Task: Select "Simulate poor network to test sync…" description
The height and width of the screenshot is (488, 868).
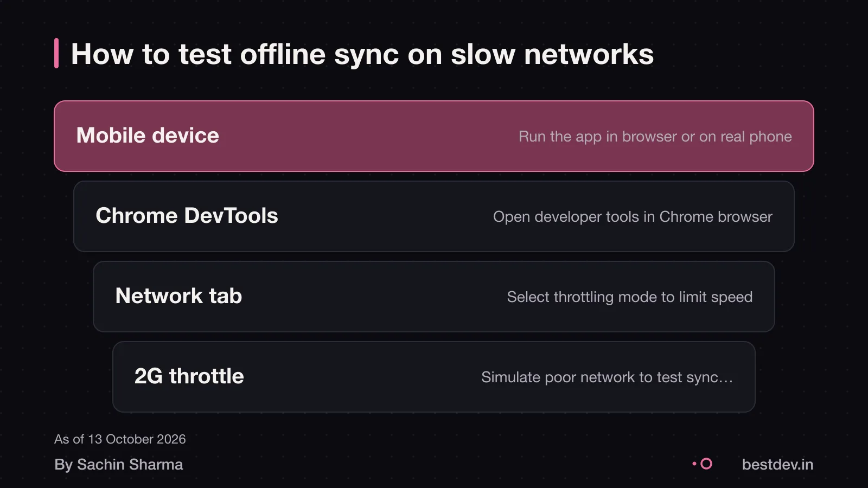Action: coord(607,377)
